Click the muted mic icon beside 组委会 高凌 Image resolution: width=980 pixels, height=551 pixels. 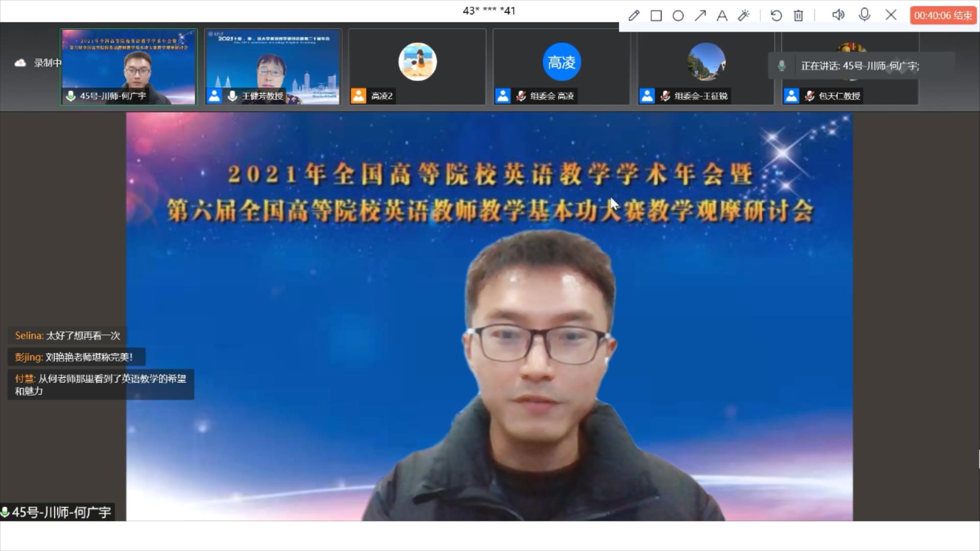[521, 96]
